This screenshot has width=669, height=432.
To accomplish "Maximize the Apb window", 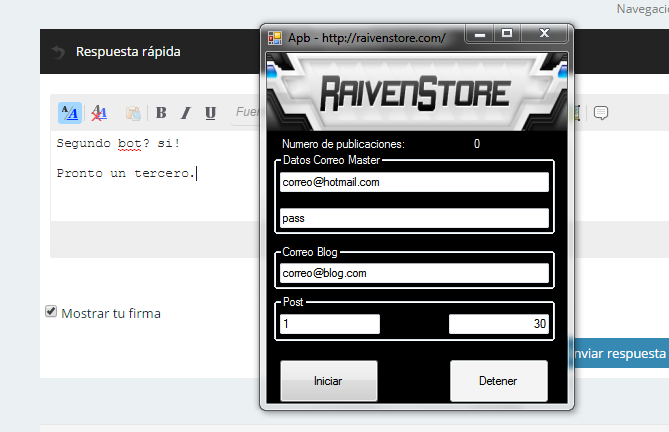I will click(x=507, y=34).
